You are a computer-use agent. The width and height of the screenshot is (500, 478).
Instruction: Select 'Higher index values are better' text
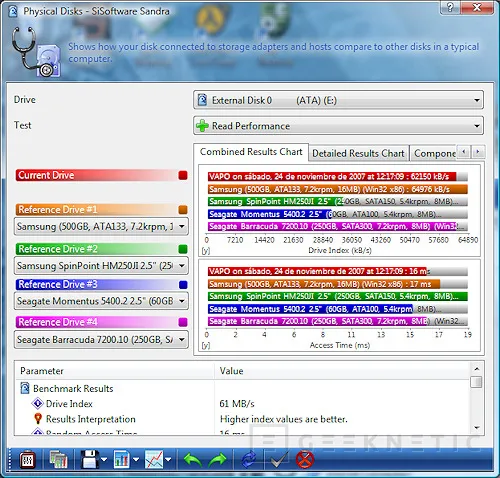click(x=284, y=419)
